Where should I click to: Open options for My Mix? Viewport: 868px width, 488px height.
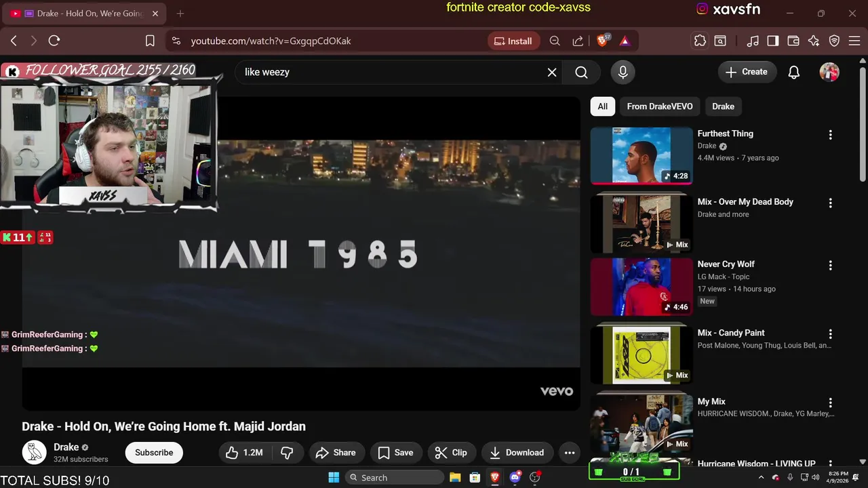tap(830, 403)
